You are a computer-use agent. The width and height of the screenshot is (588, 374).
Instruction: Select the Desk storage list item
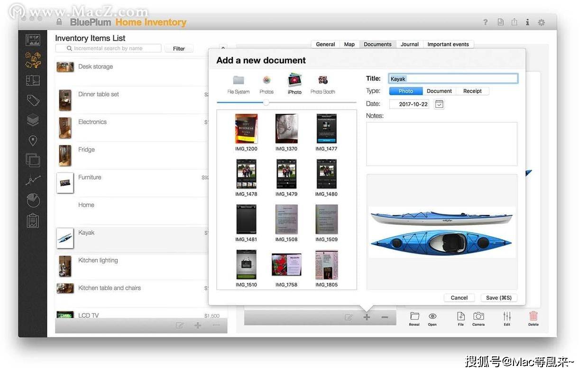[x=132, y=72]
